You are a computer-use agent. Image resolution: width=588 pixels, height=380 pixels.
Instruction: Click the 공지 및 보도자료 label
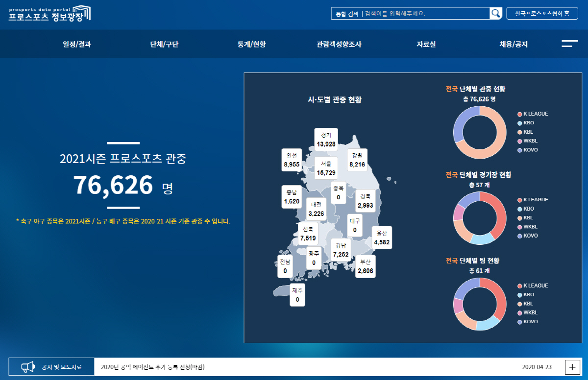(x=61, y=367)
